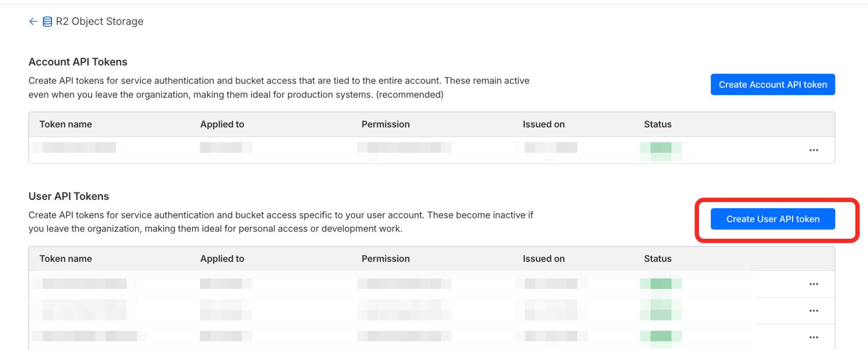Open the third User API token's ellipsis menu
This screenshot has height=350, width=868.
[813, 337]
